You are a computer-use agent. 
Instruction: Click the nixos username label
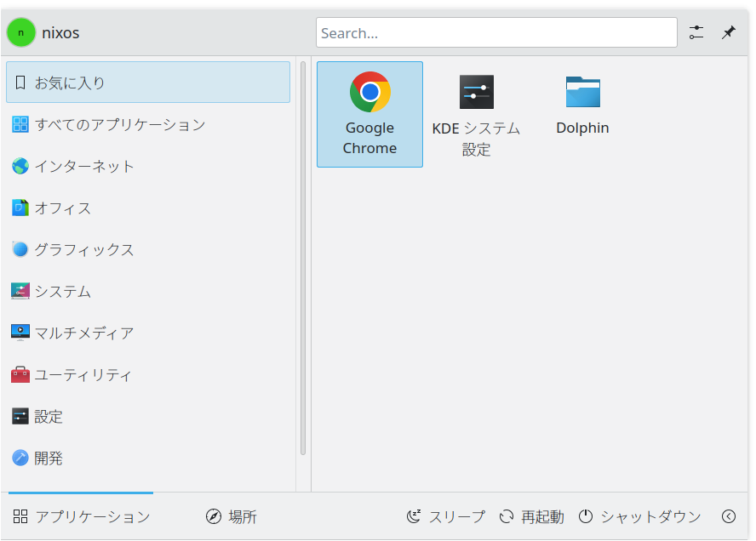[x=60, y=33]
